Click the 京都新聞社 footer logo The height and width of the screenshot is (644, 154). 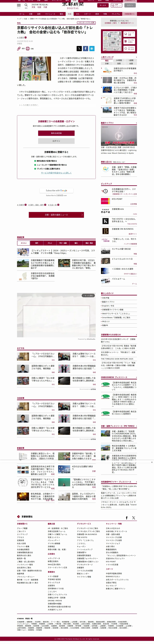pos(25,516)
